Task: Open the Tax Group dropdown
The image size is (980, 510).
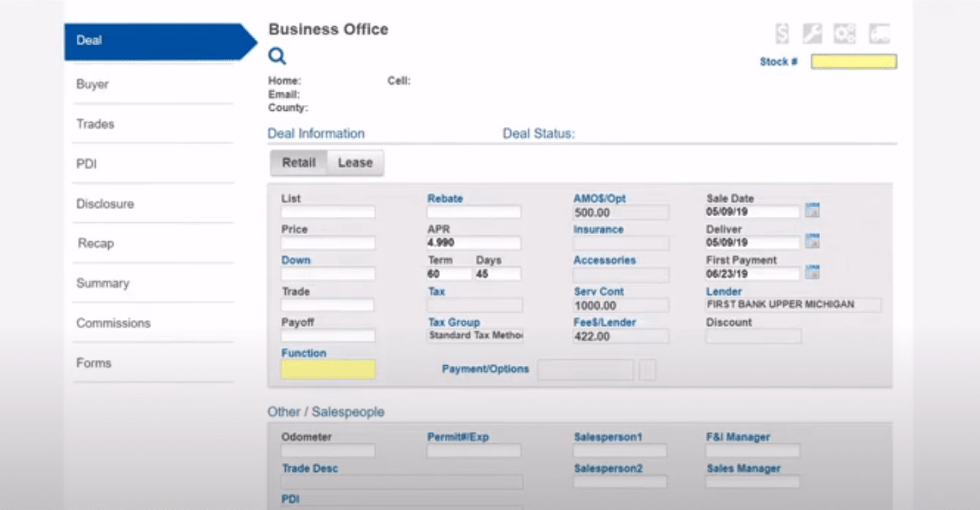Action: [475, 336]
